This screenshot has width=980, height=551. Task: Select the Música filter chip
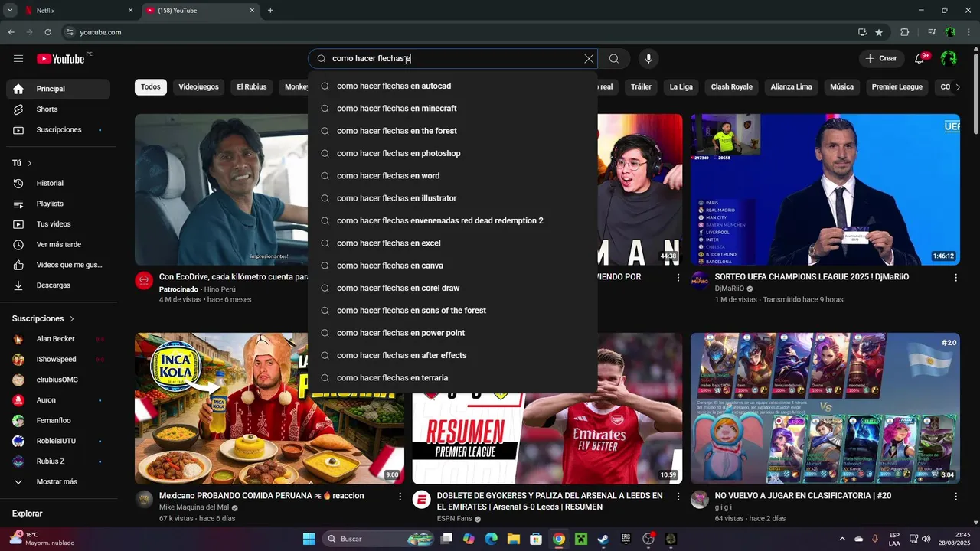[x=842, y=87]
